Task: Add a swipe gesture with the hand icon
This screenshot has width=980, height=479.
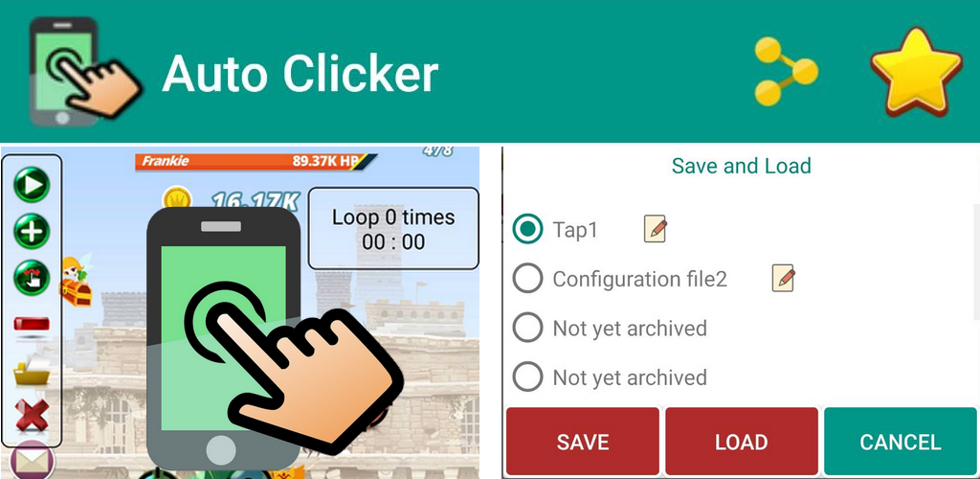Action: click(x=32, y=278)
